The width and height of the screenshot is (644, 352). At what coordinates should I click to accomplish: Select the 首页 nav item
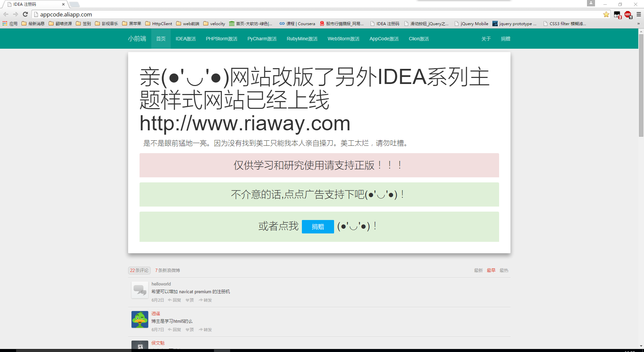(161, 39)
